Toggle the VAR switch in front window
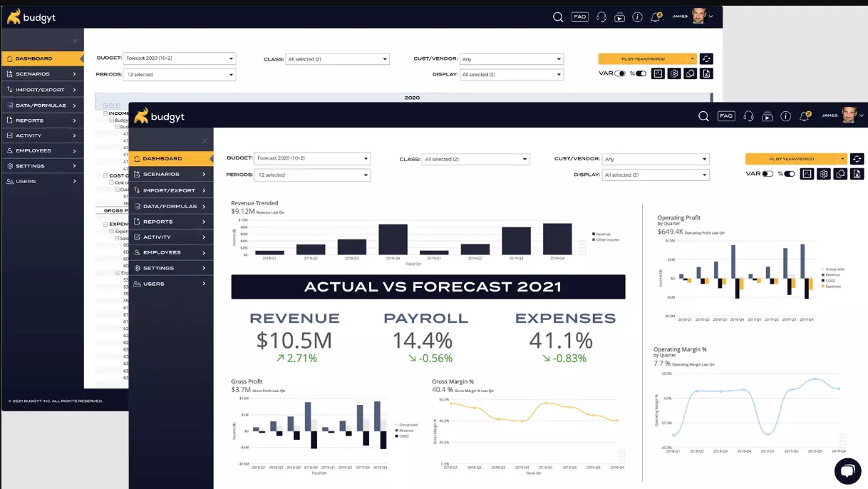The height and width of the screenshot is (489, 868). click(767, 174)
